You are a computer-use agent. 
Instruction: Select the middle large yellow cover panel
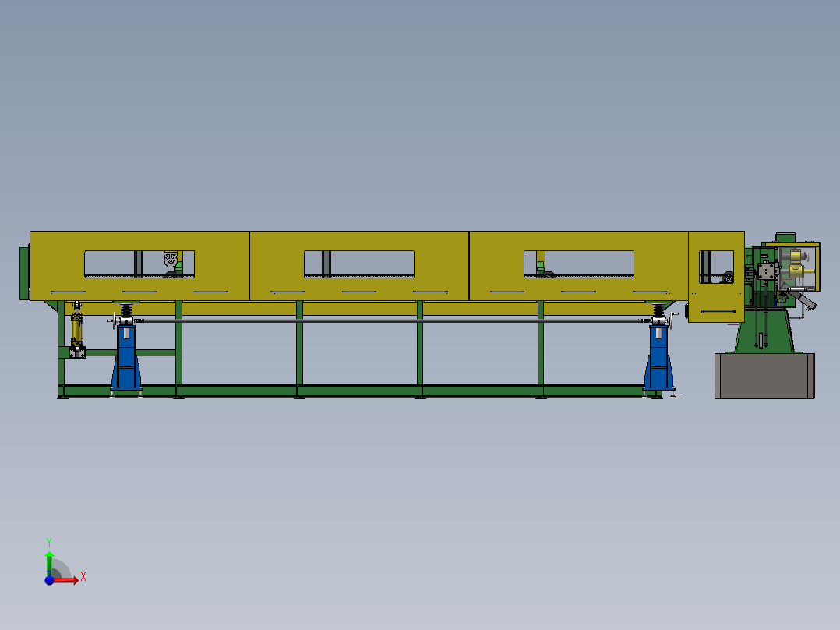point(359,266)
